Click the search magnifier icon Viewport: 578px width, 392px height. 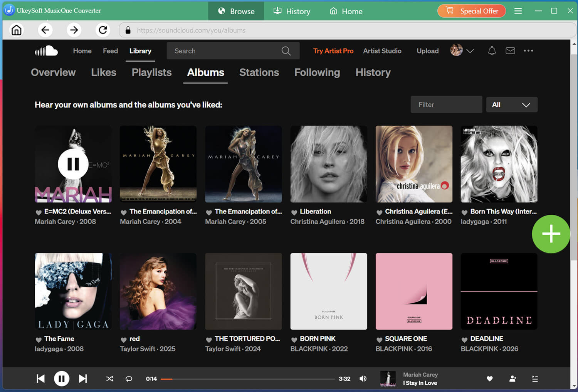[286, 51]
